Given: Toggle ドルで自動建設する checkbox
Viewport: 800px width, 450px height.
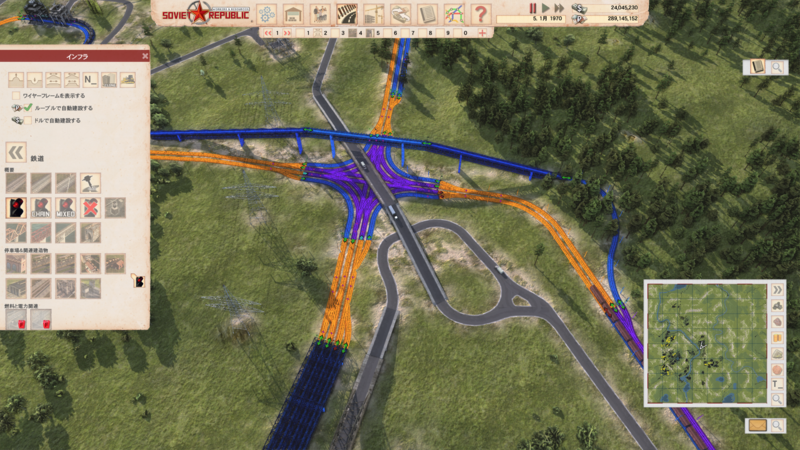Looking at the screenshot, I should coord(30,121).
